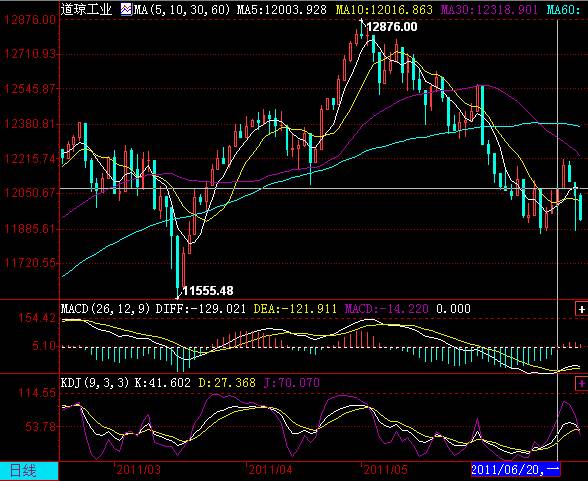The image size is (588, 481).
Task: Open the KDJ(9,3,3) indicator settings
Action: click(95, 382)
